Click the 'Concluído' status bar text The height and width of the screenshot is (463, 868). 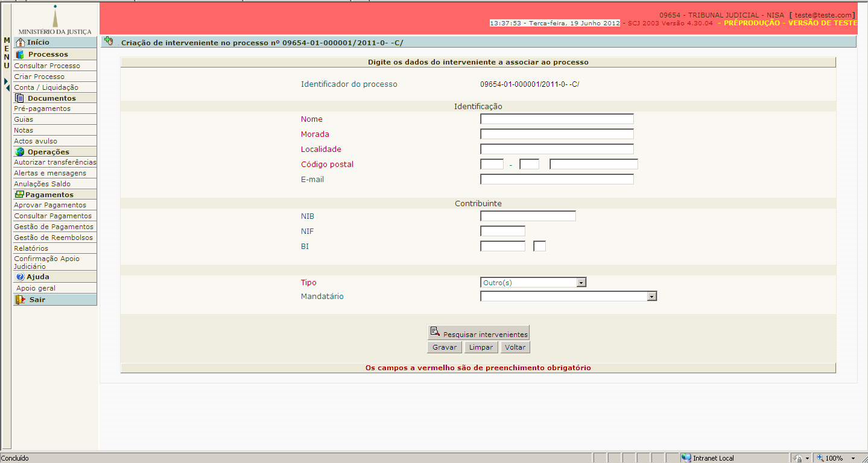(x=15, y=458)
